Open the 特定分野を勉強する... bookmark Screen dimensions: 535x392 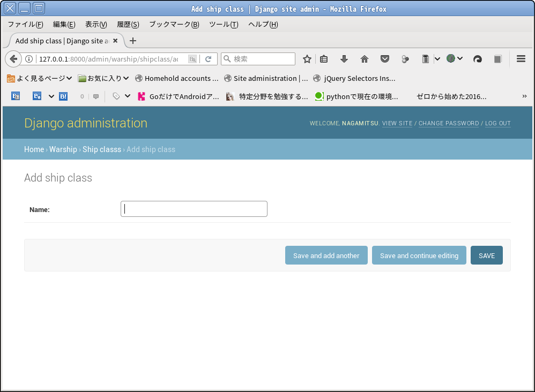pyautogui.click(x=267, y=96)
